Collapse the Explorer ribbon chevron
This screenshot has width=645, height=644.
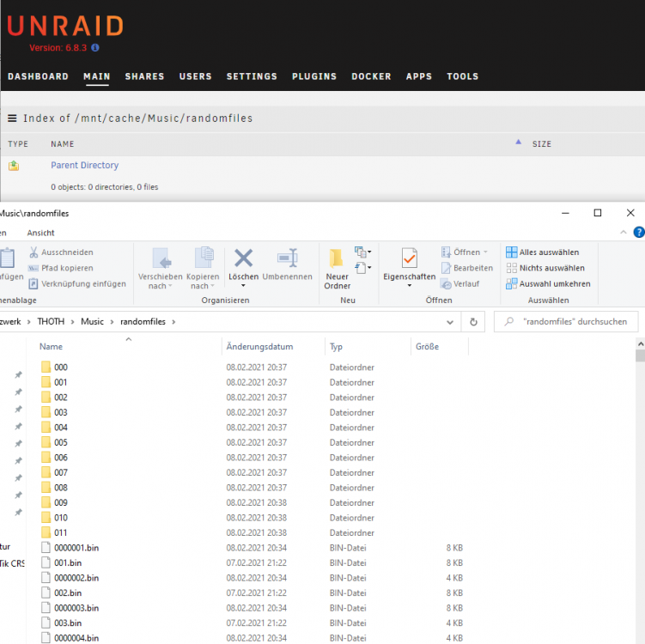[624, 233]
